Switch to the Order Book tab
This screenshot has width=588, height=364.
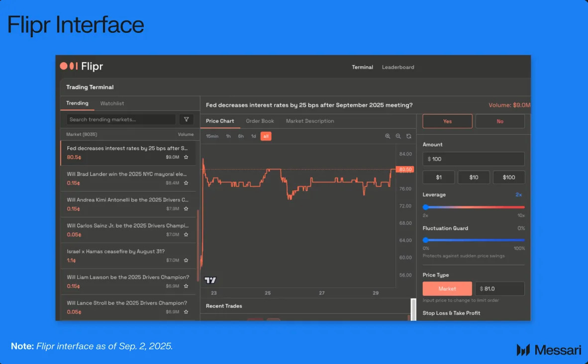click(x=260, y=121)
